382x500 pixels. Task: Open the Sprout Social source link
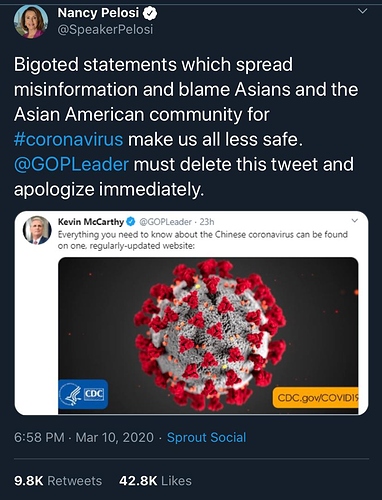tap(206, 437)
